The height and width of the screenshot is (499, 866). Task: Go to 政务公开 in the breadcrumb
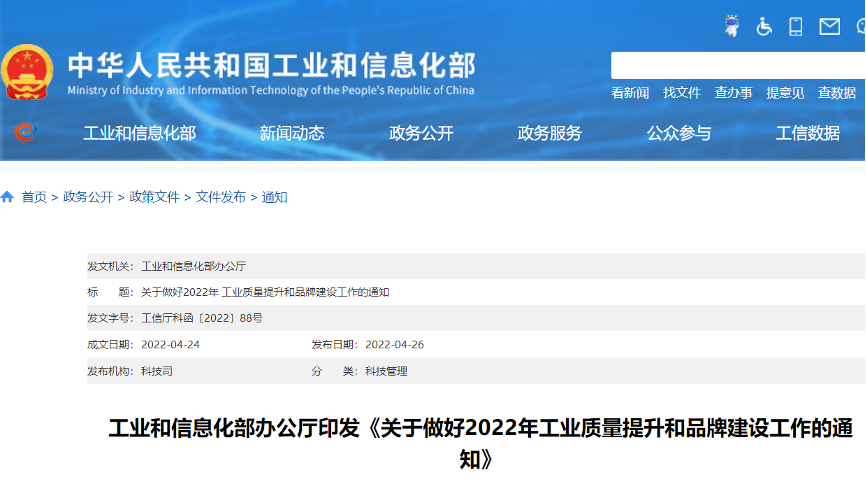pyautogui.click(x=88, y=197)
